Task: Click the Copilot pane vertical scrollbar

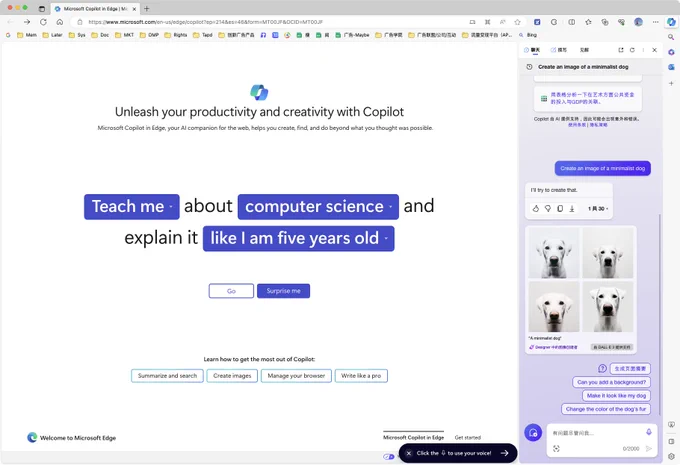Action: pyautogui.click(x=659, y=314)
